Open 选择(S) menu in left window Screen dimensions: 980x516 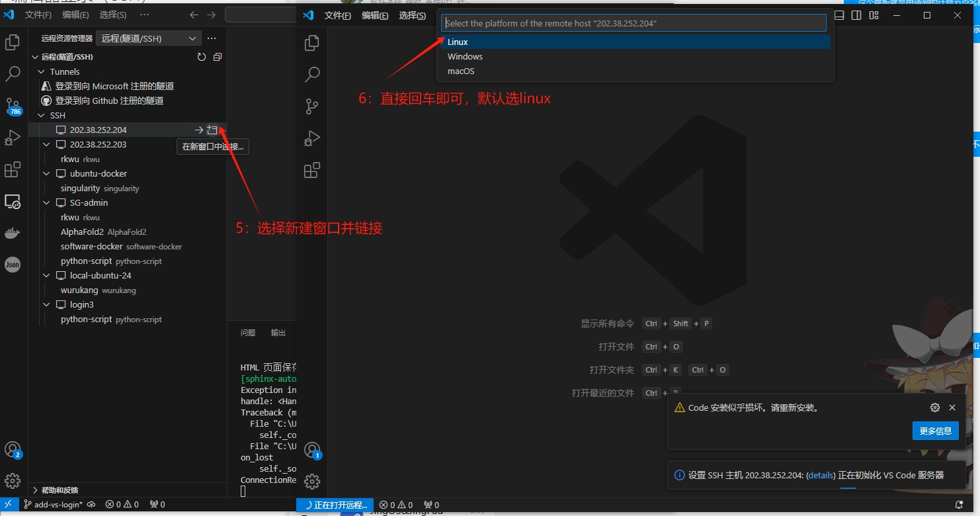coord(113,15)
